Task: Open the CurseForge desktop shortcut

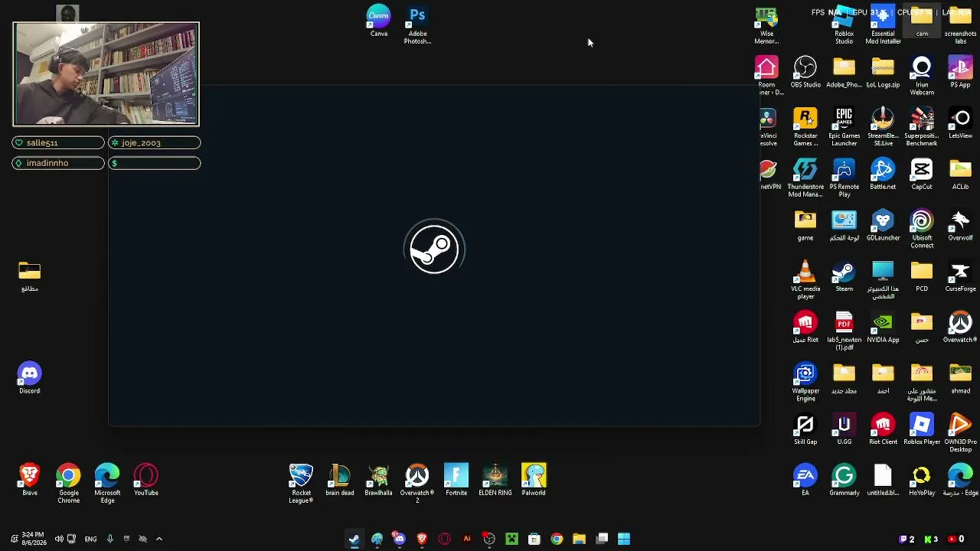Action: 960,277
